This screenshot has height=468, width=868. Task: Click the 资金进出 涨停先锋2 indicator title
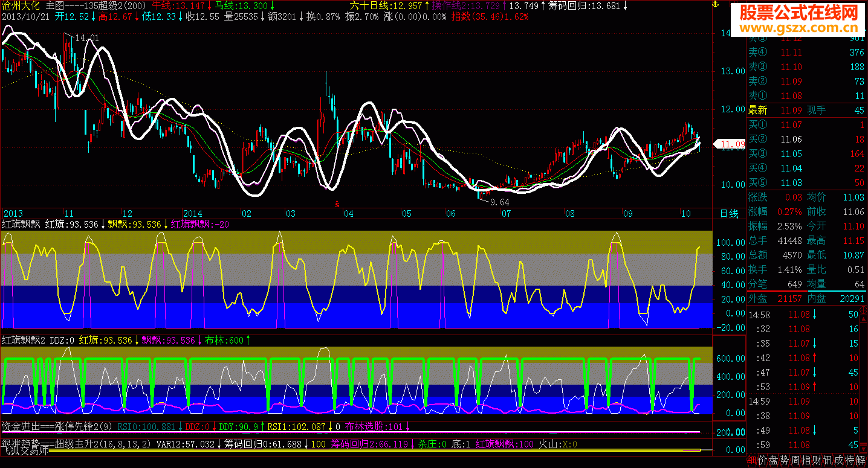[x=56, y=426]
